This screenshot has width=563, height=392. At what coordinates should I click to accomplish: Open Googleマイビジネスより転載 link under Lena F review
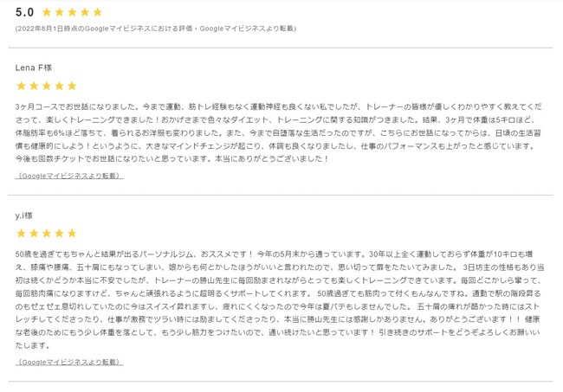point(69,176)
